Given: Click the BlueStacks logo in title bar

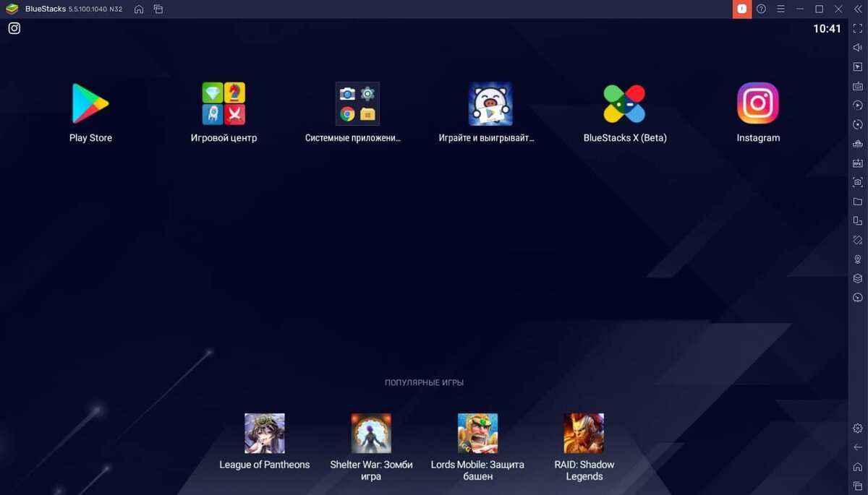Looking at the screenshot, I should pos(12,9).
